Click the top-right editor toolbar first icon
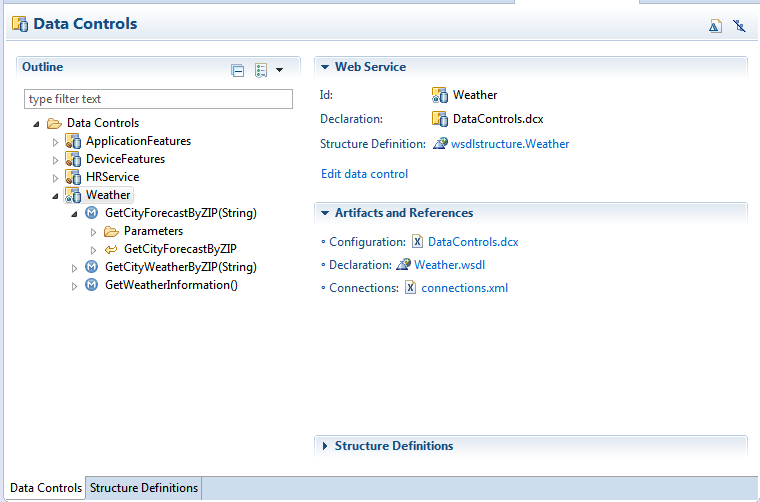The width and height of the screenshot is (760, 502). [715, 26]
